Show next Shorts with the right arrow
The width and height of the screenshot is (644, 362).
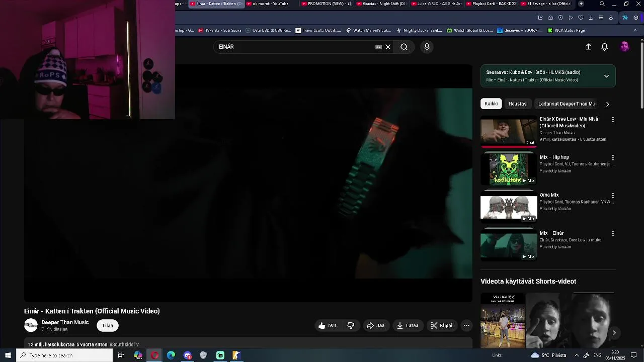click(x=614, y=333)
